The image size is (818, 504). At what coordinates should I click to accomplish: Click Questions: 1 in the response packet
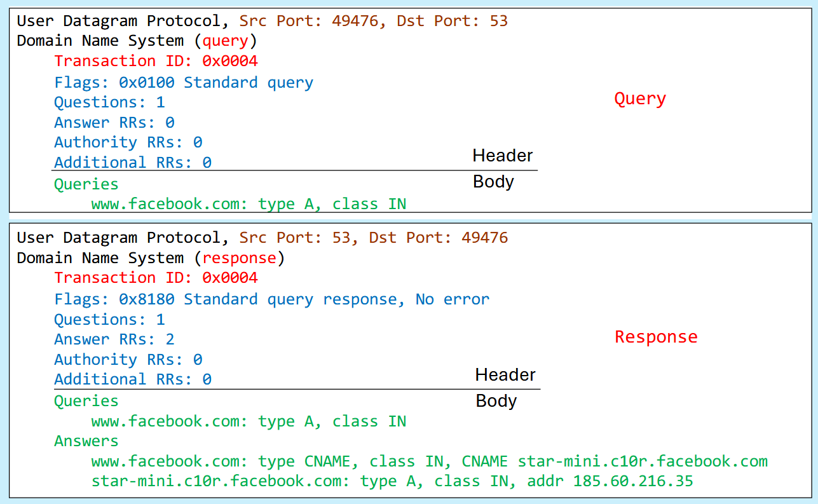pyautogui.click(x=109, y=320)
